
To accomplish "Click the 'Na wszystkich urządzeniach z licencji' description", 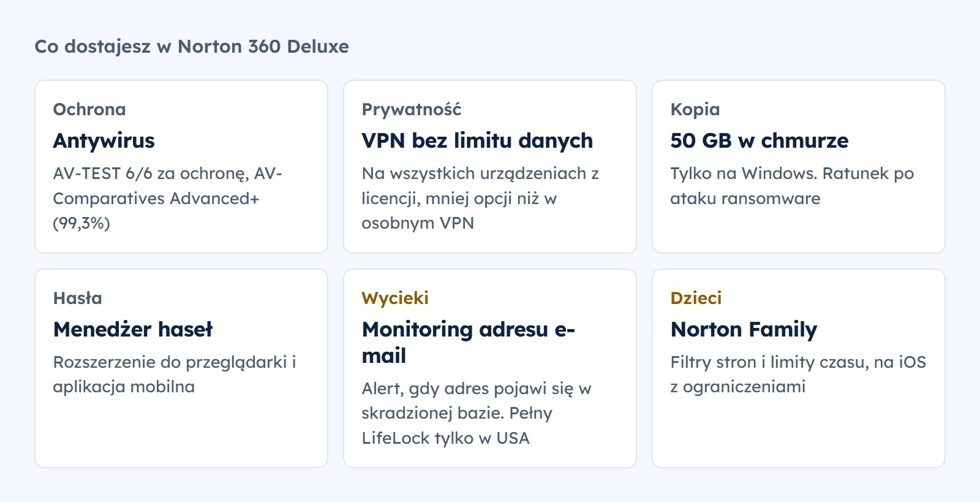I will click(480, 198).
